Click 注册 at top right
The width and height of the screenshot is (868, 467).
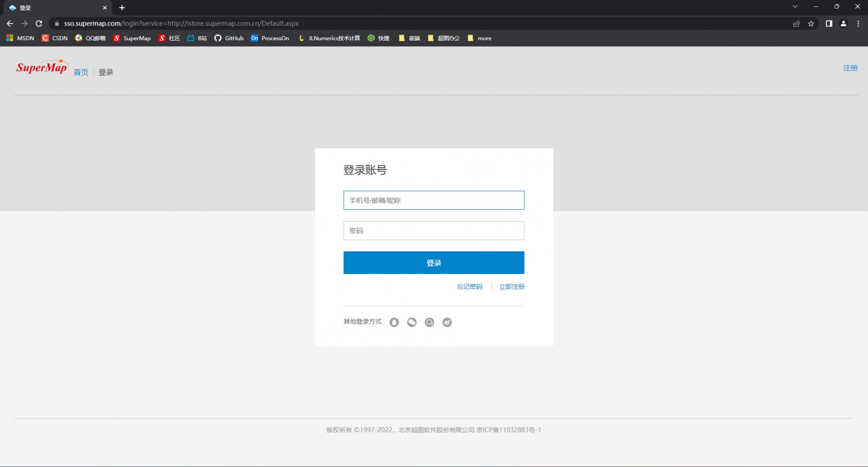pos(850,68)
